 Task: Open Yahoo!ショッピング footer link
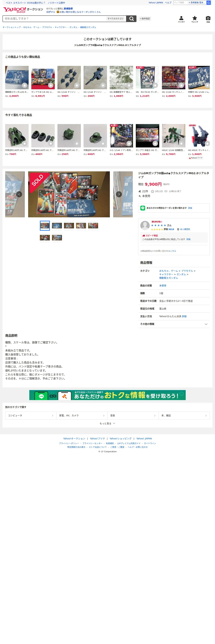[x=120, y=439]
